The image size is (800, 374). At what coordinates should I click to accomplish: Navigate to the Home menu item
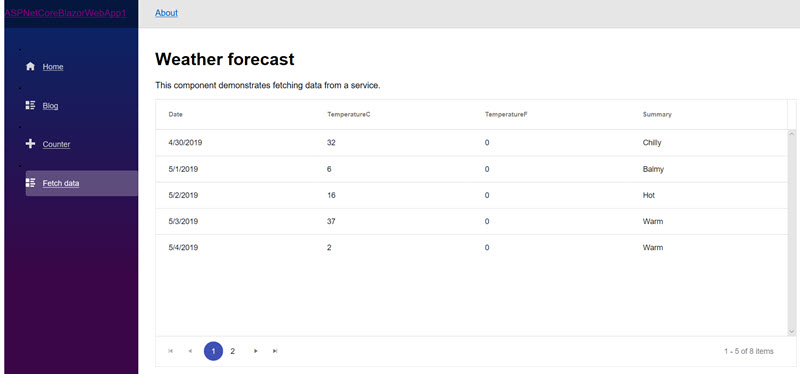click(53, 67)
